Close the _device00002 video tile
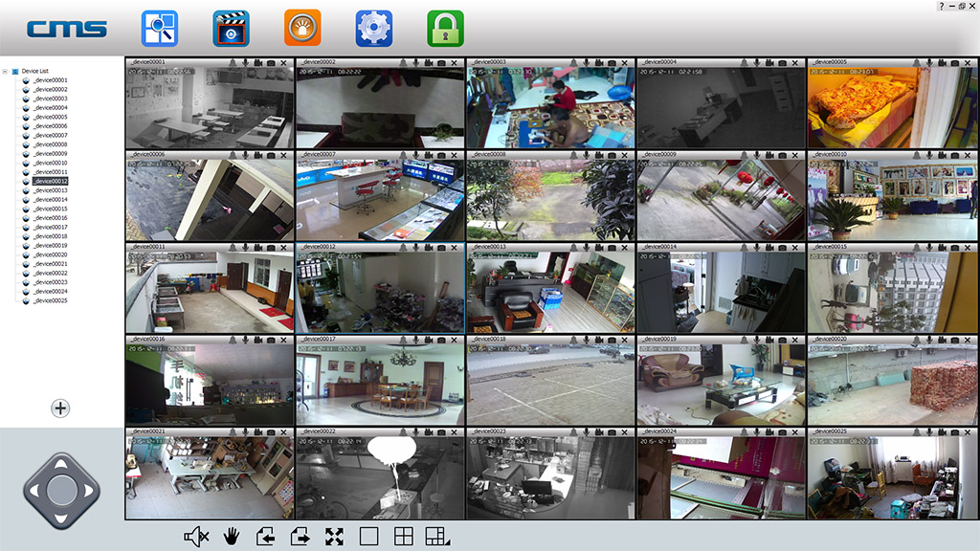The height and width of the screenshot is (551, 980). point(455,63)
